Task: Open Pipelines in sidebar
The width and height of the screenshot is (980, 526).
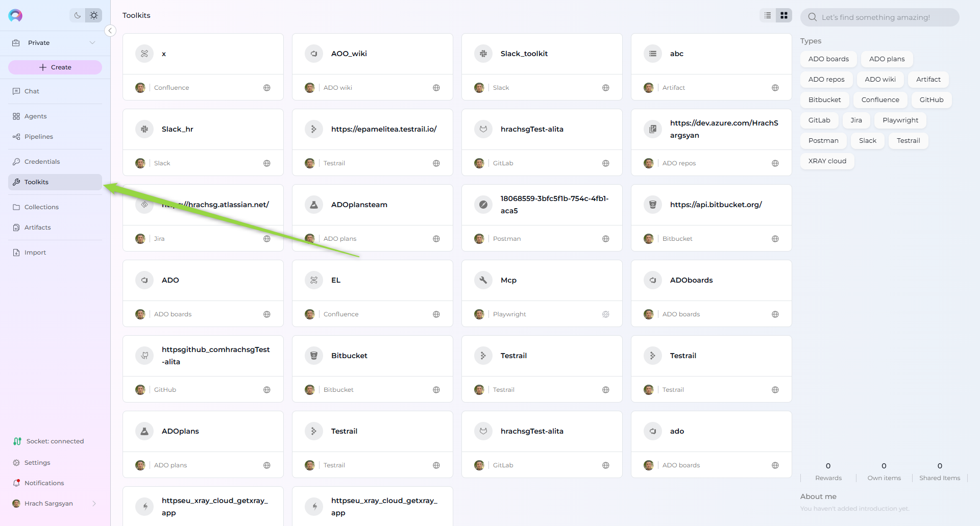Action: click(55, 137)
